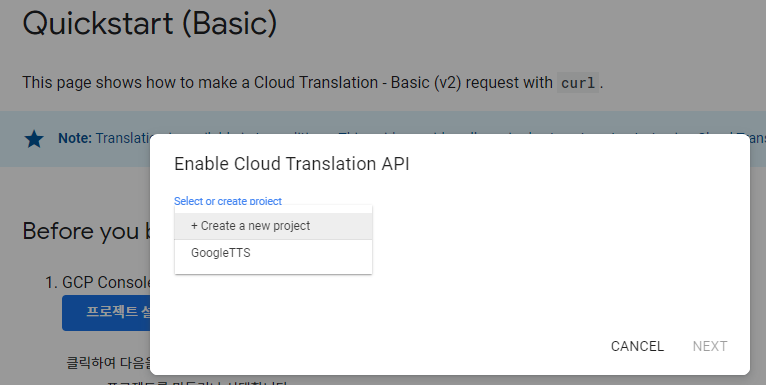Click the partially hidden Before you heading

point(86,231)
